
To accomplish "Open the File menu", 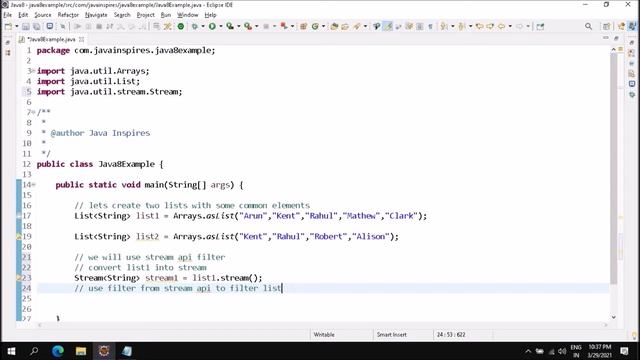I will click(8, 15).
